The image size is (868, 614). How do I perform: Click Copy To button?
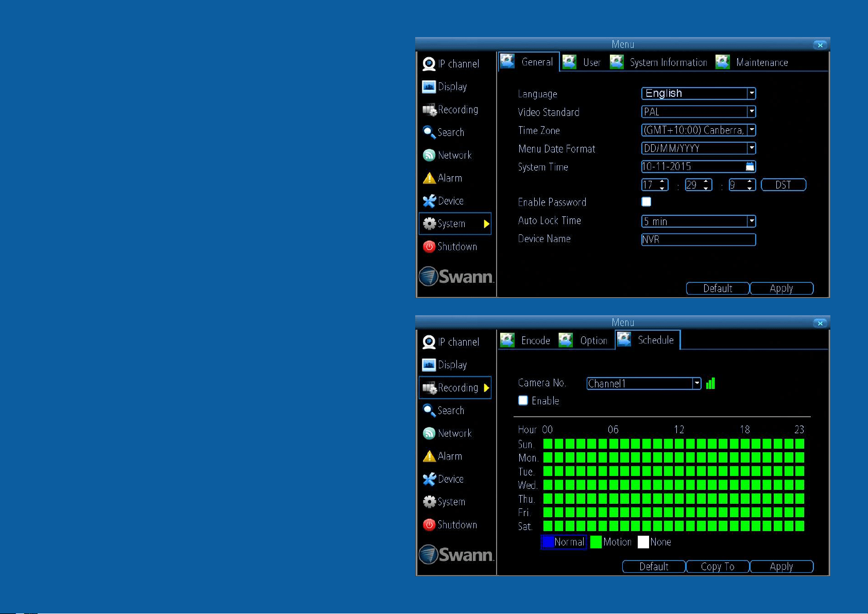click(718, 567)
